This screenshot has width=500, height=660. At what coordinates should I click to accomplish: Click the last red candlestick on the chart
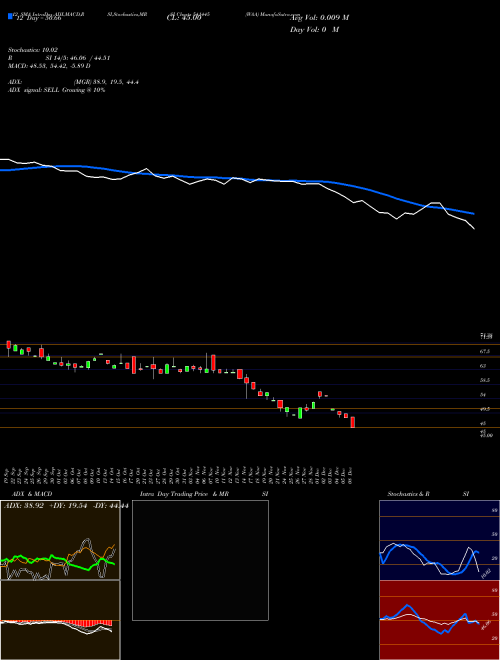pos(353,422)
